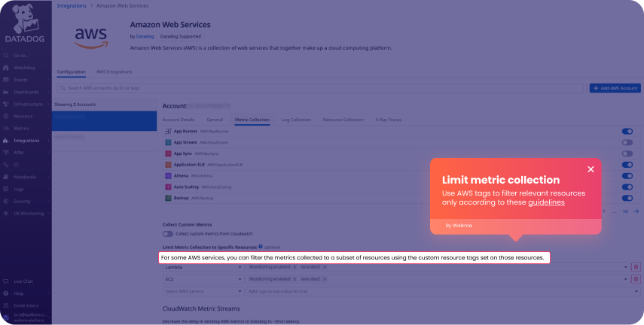Viewport: 644px width, 325px height.
Task: Switch to the AWS Integrations tab
Action: coord(114,71)
